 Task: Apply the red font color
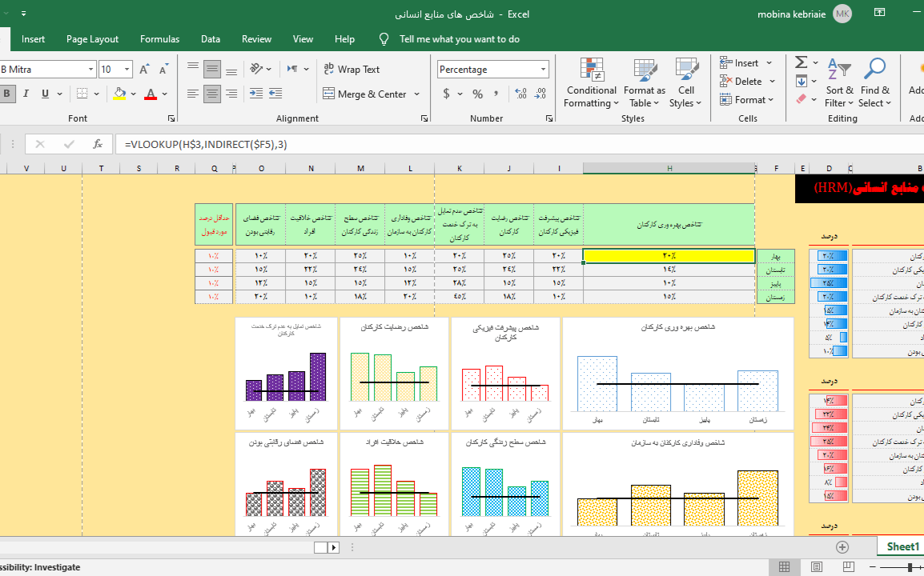point(151,94)
